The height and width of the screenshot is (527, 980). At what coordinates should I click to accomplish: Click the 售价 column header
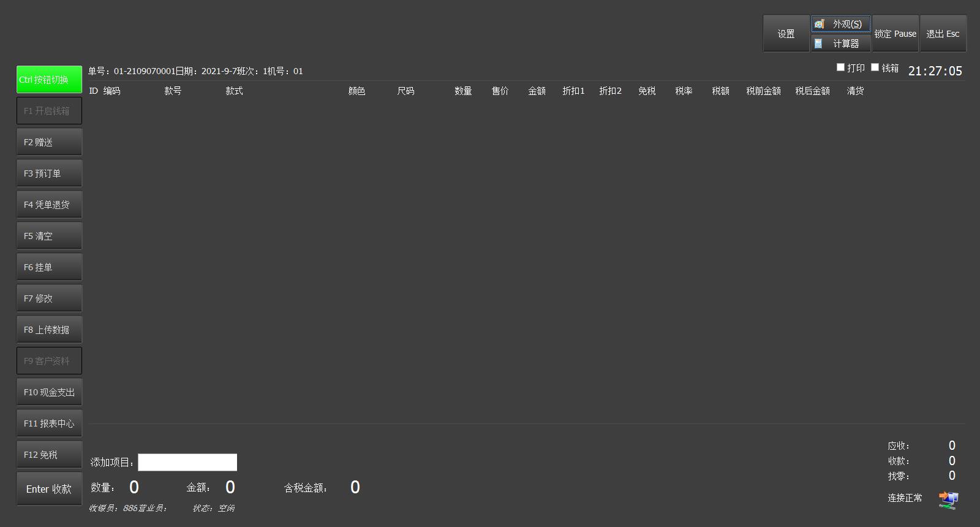500,91
